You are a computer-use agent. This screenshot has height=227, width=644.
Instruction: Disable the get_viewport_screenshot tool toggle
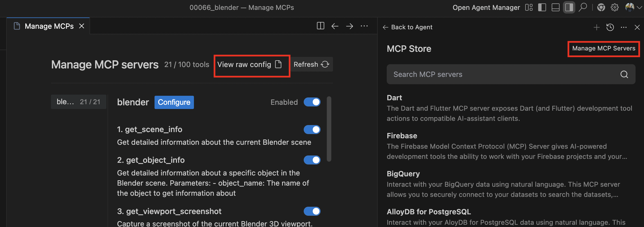pos(312,211)
